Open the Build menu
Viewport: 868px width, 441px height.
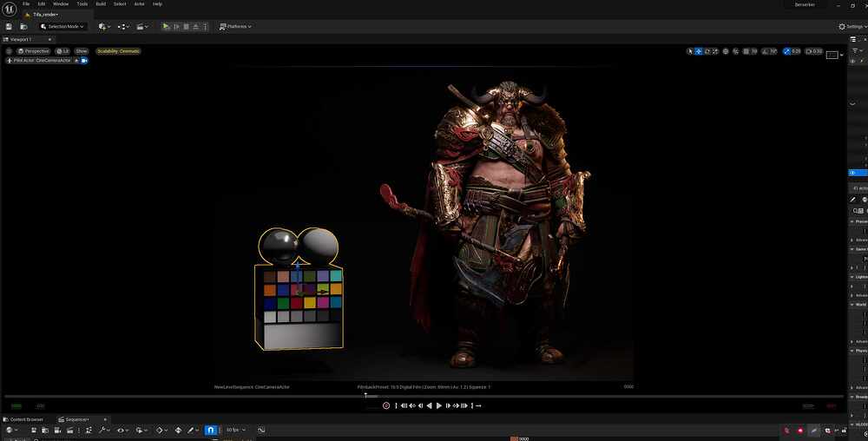101,3
